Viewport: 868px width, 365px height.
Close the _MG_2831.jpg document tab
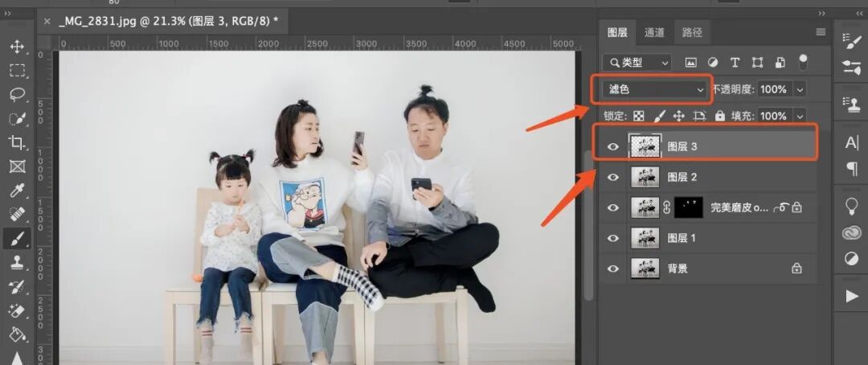[x=47, y=21]
